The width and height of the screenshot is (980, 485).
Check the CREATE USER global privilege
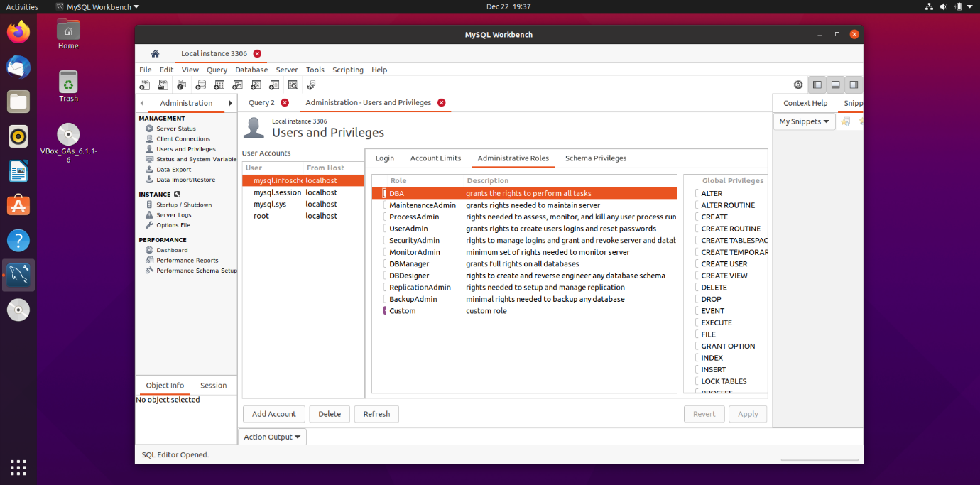coord(695,264)
